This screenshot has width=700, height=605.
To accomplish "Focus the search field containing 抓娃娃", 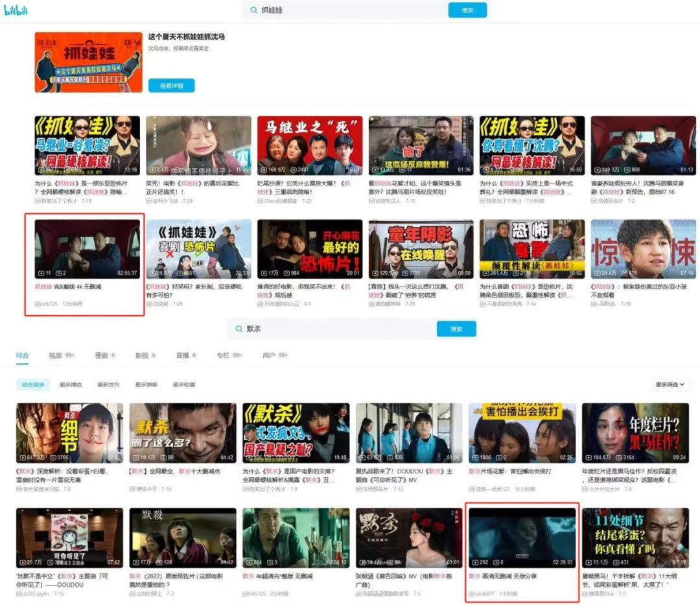I will coord(345,10).
